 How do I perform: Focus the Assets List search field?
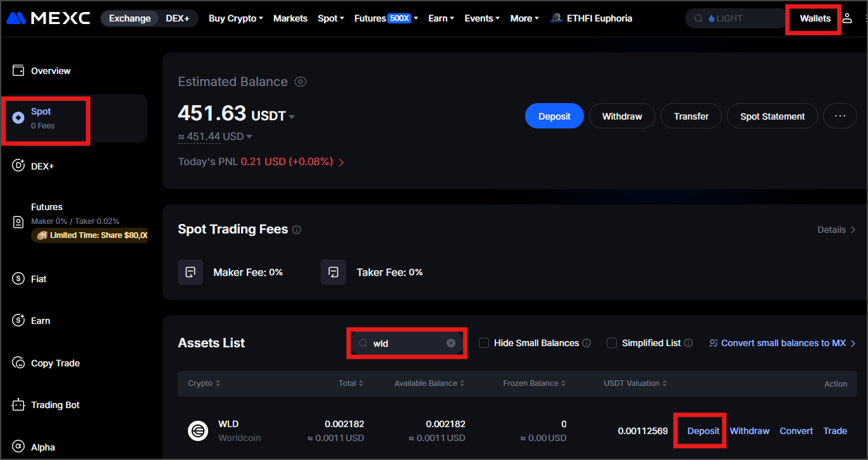(407, 343)
